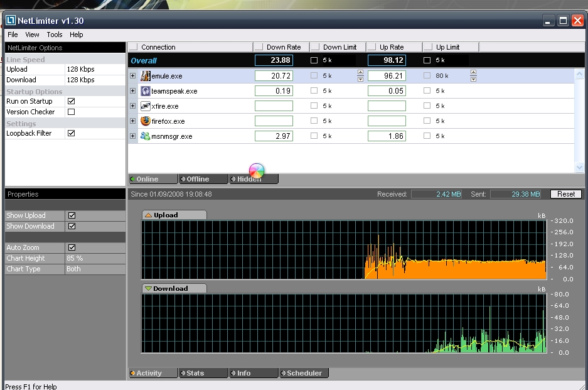Expand the teamspeak.exe connection row
This screenshot has height=390, width=588.
(x=133, y=90)
